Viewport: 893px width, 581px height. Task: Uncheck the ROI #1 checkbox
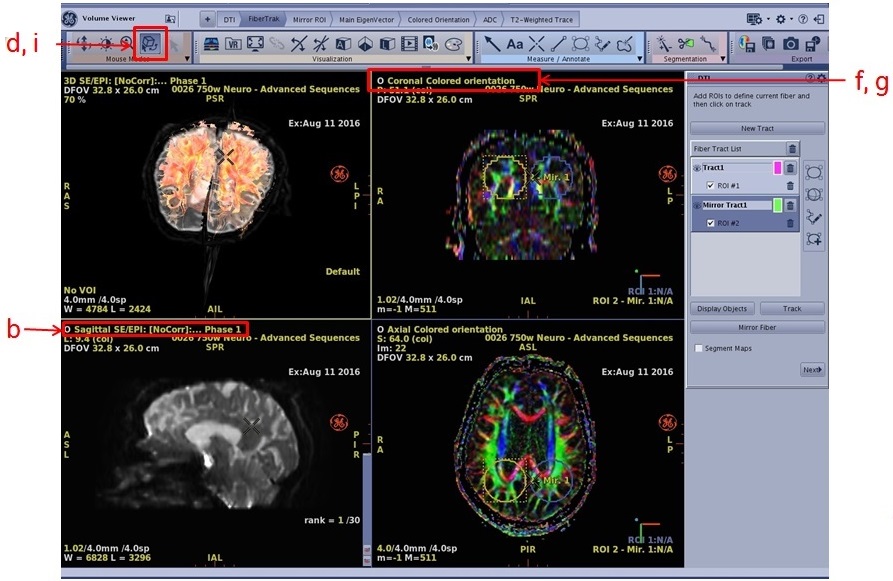711,185
